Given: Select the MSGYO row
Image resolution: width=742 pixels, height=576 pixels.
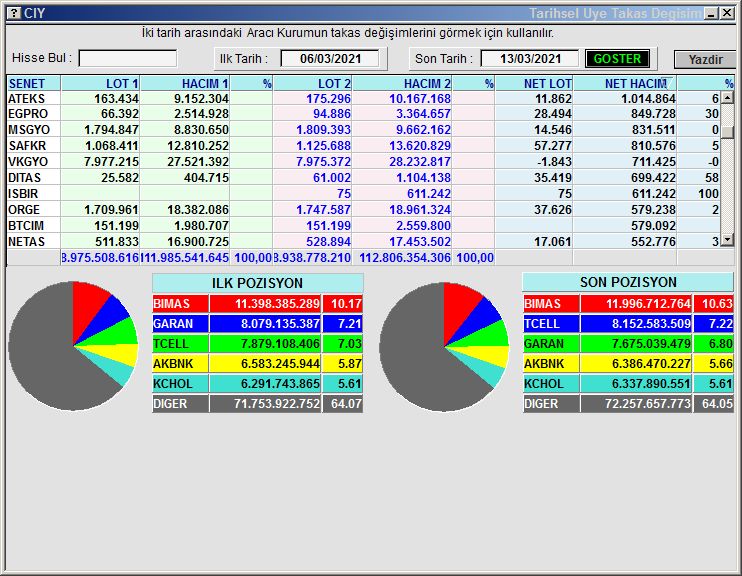Looking at the screenshot, I should coord(363,130).
